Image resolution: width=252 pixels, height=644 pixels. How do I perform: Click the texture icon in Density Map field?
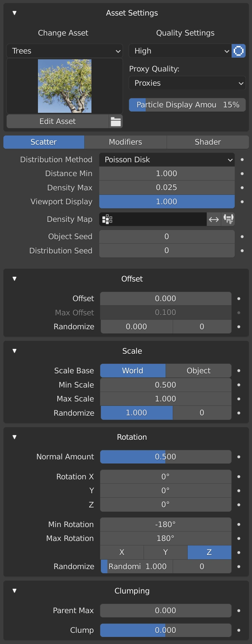pos(107,220)
